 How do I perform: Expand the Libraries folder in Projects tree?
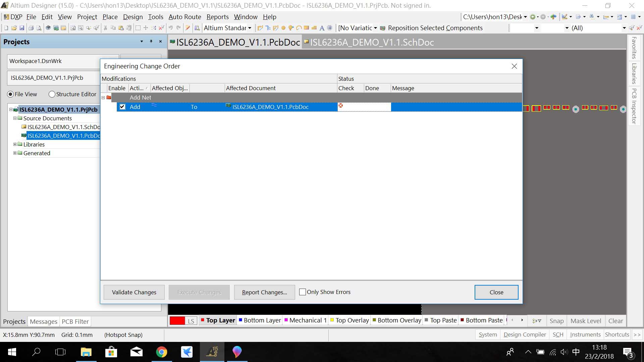[15, 144]
